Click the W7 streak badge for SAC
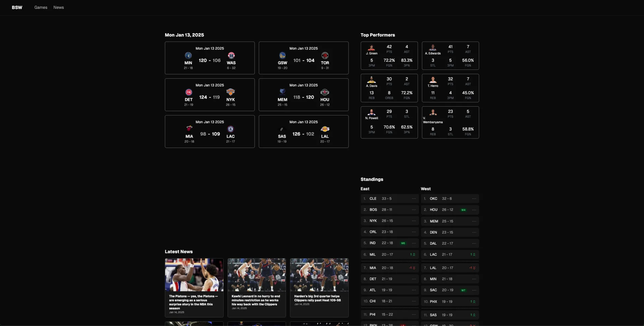 tap(463, 290)
